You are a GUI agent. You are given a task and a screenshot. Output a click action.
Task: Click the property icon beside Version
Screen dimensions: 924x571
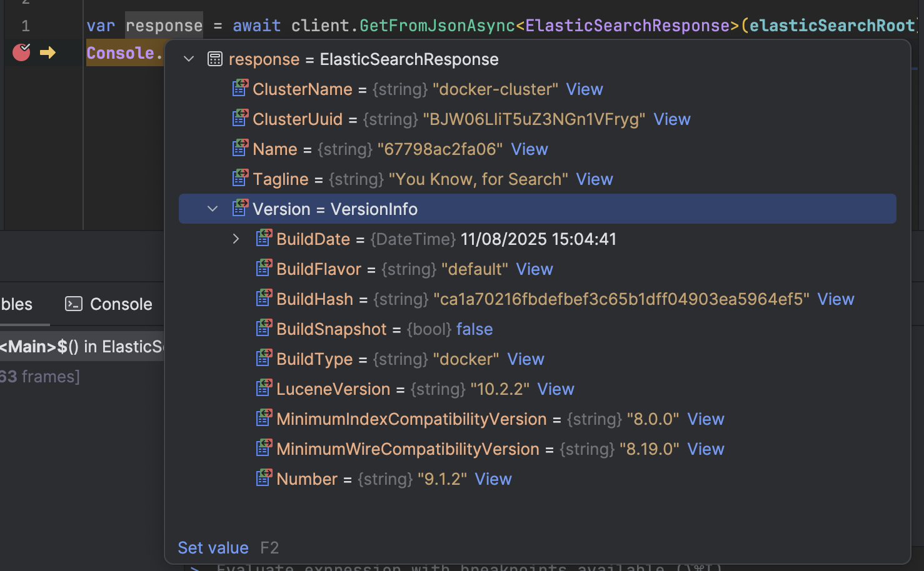[239, 208]
